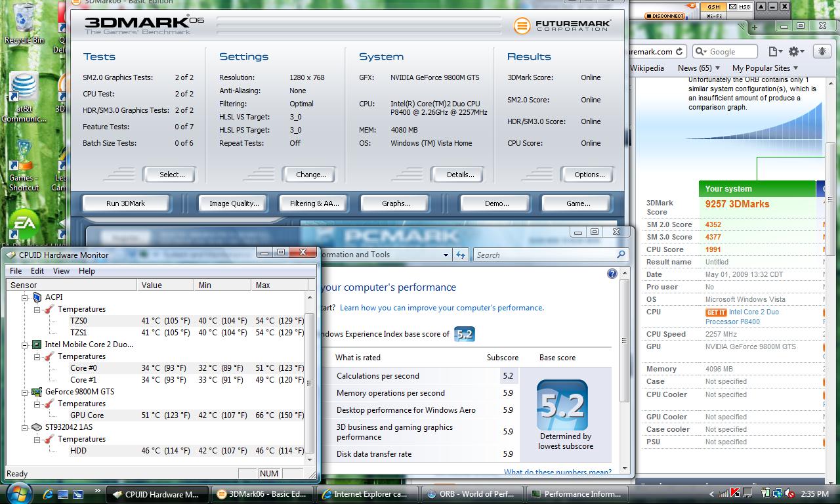Open the browser gear settings menu

point(796,51)
